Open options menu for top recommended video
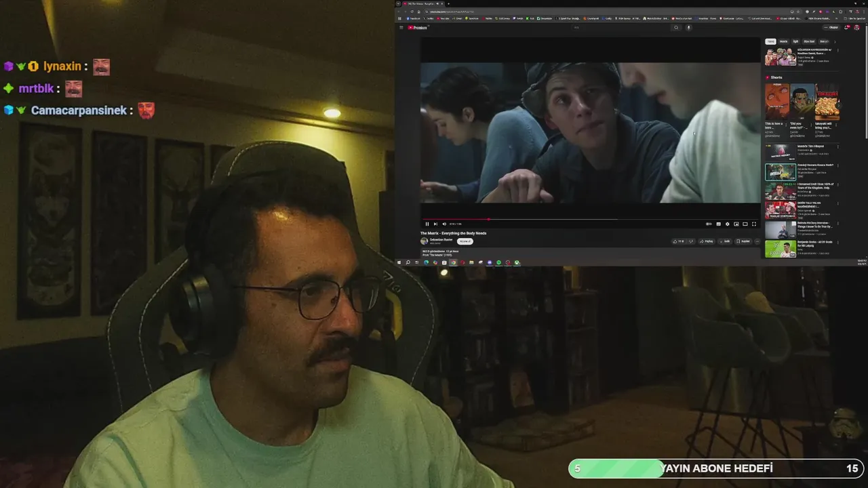The image size is (868, 488). [x=837, y=50]
